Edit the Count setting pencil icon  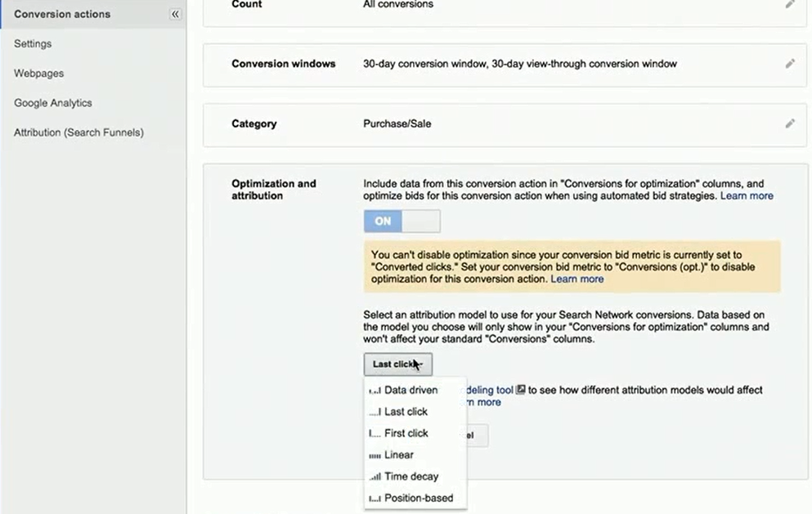790,4
